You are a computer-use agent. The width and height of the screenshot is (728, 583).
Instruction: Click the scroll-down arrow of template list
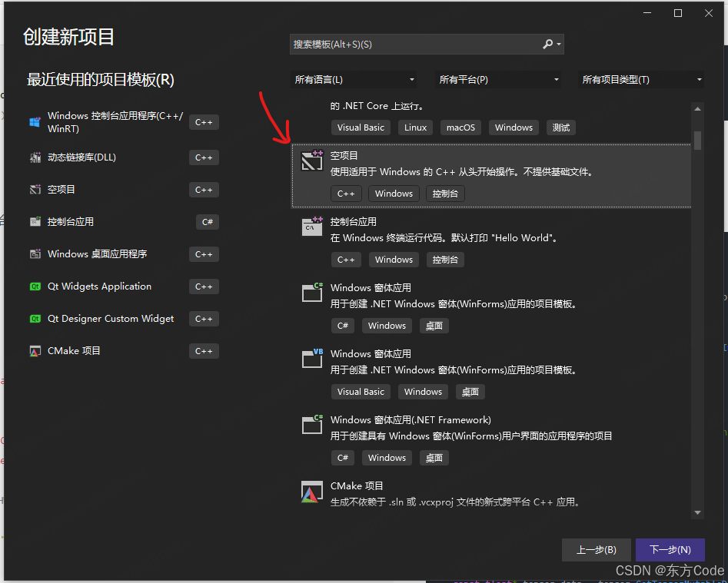click(697, 512)
